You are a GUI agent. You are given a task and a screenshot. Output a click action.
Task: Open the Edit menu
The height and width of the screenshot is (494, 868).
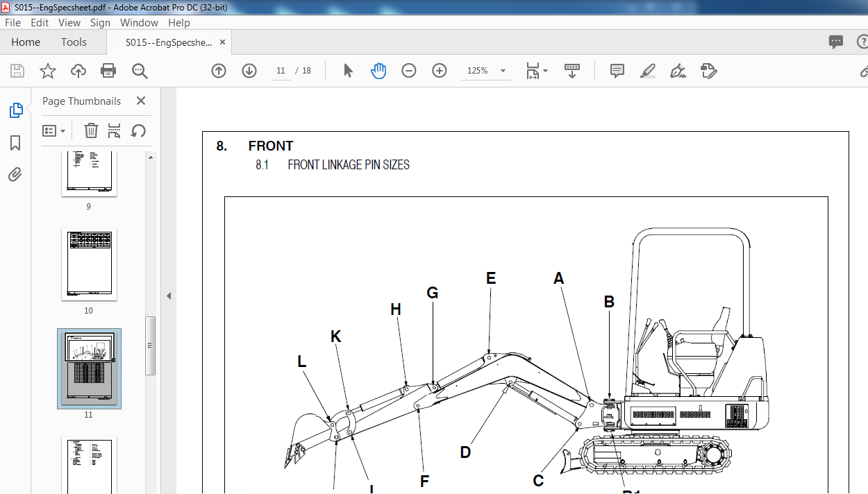coord(40,23)
